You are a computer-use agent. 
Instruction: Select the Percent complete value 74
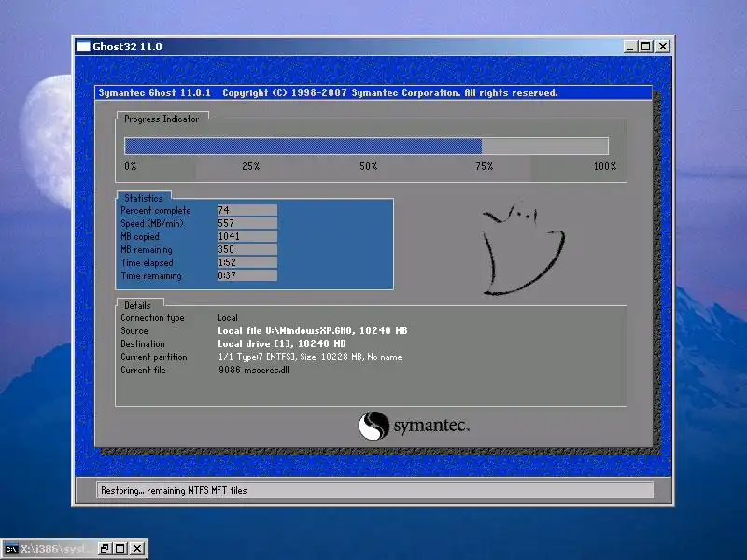click(x=247, y=210)
